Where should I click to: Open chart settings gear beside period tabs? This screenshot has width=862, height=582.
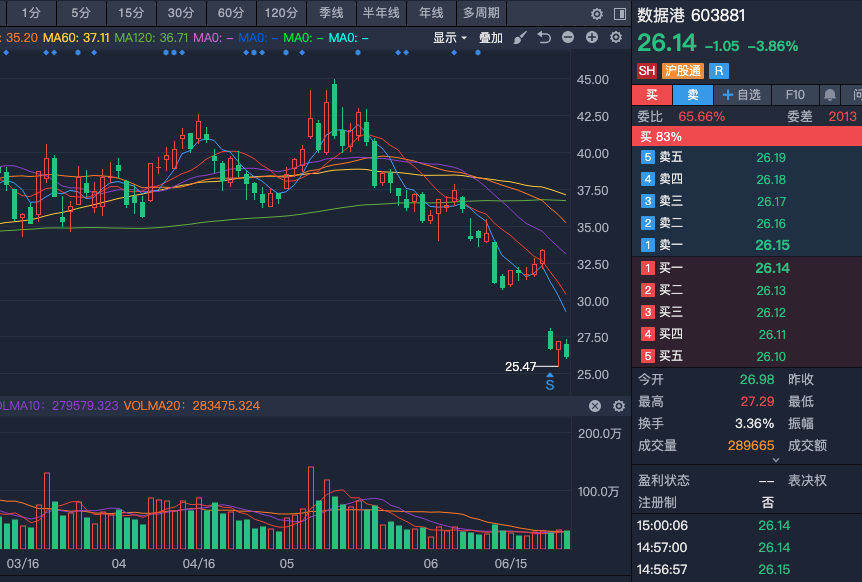(x=596, y=14)
